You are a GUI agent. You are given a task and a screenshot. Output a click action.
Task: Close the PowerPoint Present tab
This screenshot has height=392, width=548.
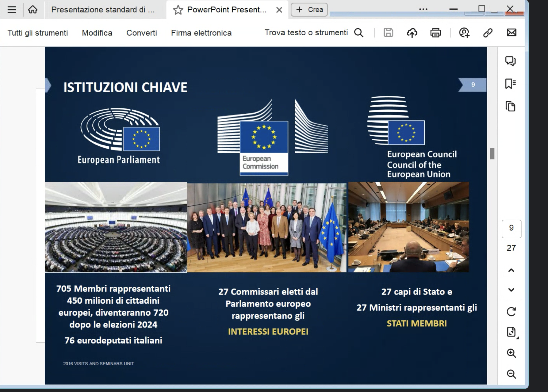tap(279, 10)
